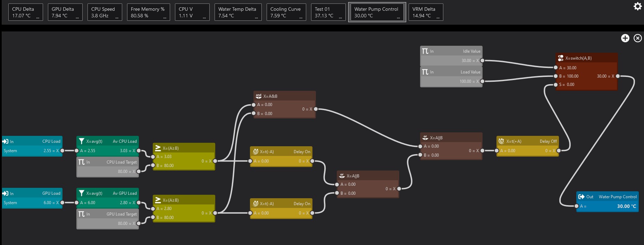Click the switch icon on X=switch(A,B) node
The image size is (644, 245).
(x=561, y=58)
